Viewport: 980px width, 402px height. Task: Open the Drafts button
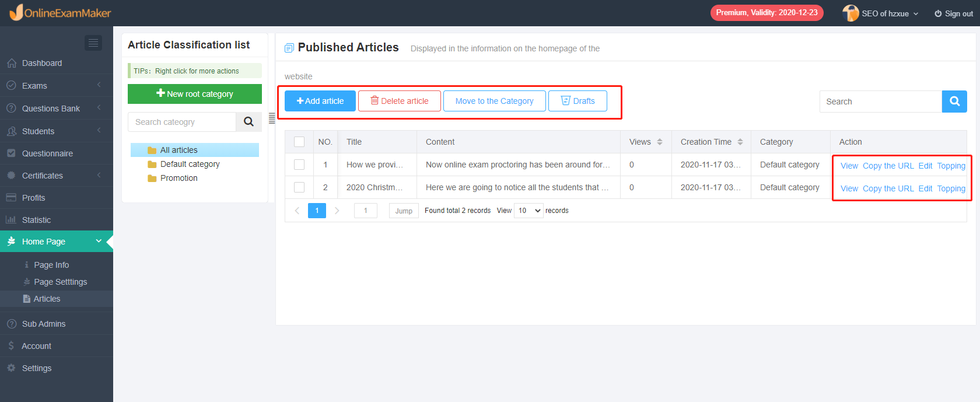[x=577, y=101]
